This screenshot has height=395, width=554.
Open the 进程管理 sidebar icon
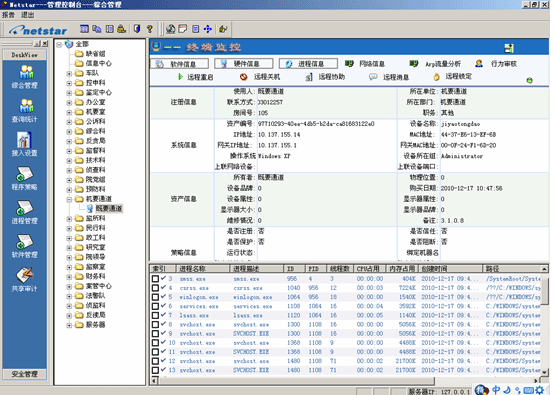click(25, 208)
